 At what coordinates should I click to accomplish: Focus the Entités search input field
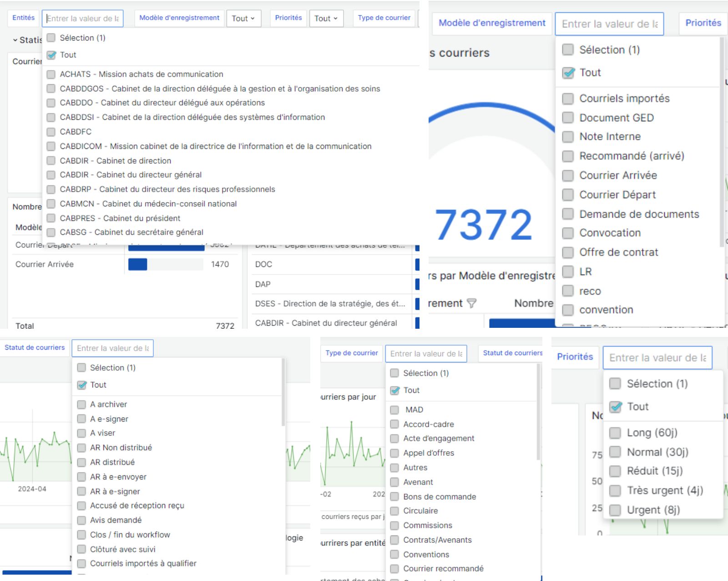(x=83, y=19)
